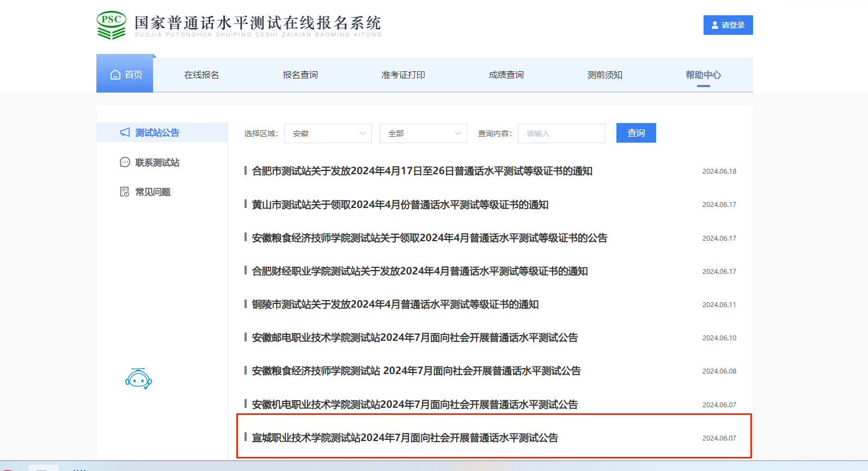The width and height of the screenshot is (868, 471).
Task: Open the robot customer service assistant
Action: click(x=138, y=378)
